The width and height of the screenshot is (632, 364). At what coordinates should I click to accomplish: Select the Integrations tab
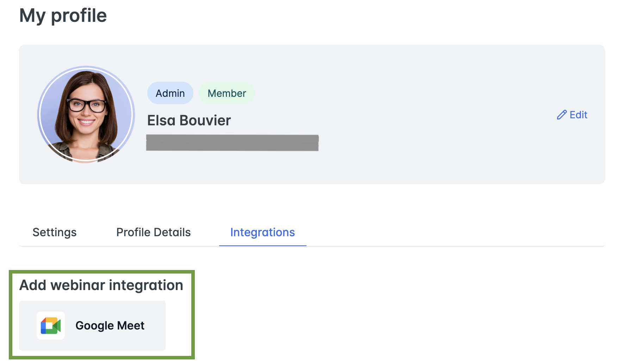click(x=262, y=232)
